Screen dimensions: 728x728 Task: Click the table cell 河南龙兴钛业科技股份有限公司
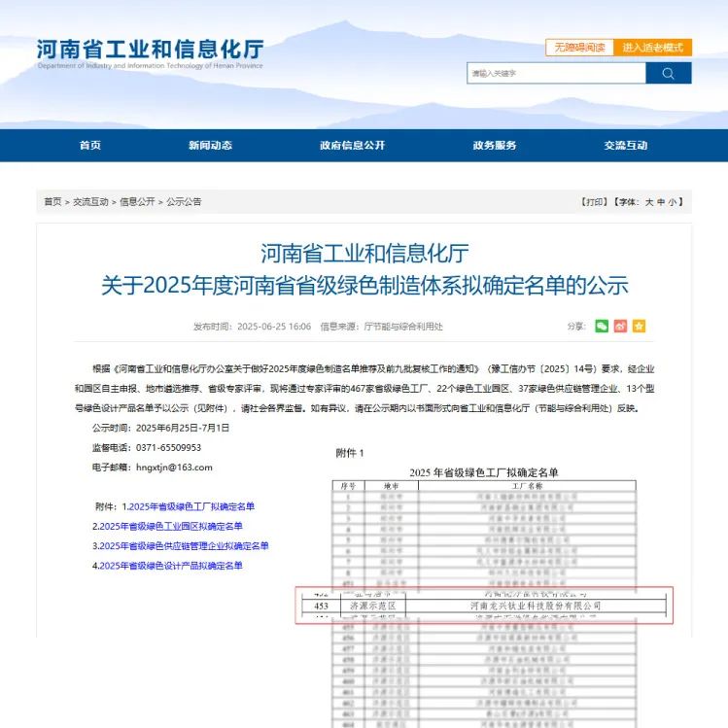click(536, 606)
